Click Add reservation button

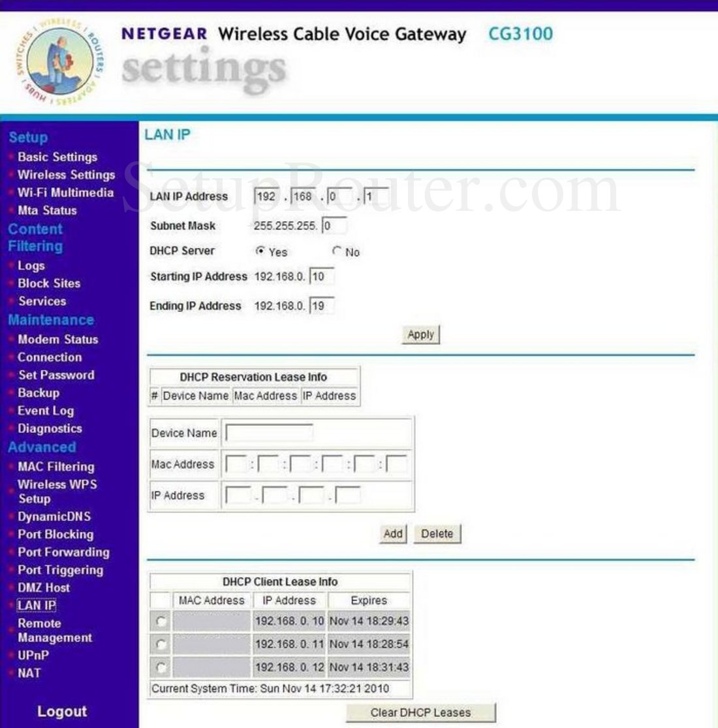393,534
